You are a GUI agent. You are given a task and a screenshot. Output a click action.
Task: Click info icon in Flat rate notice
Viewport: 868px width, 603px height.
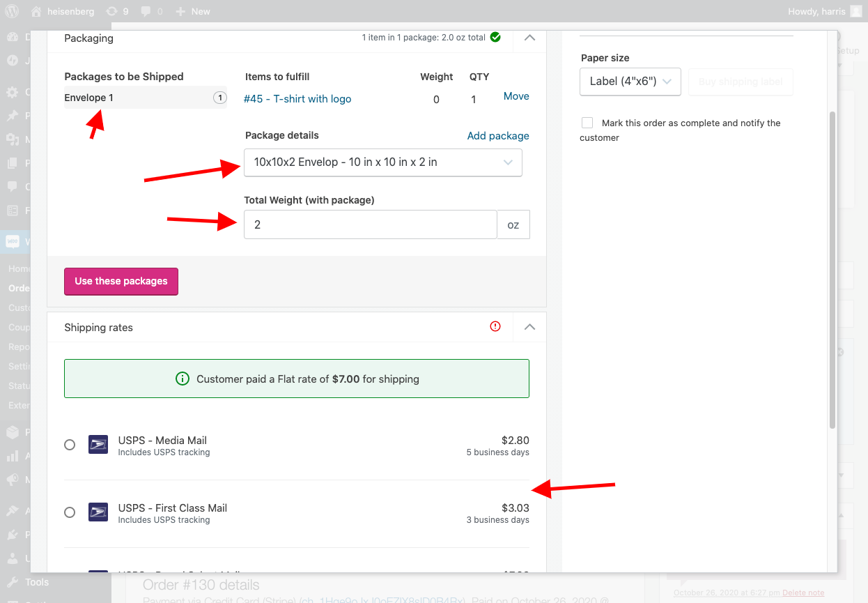pos(183,379)
